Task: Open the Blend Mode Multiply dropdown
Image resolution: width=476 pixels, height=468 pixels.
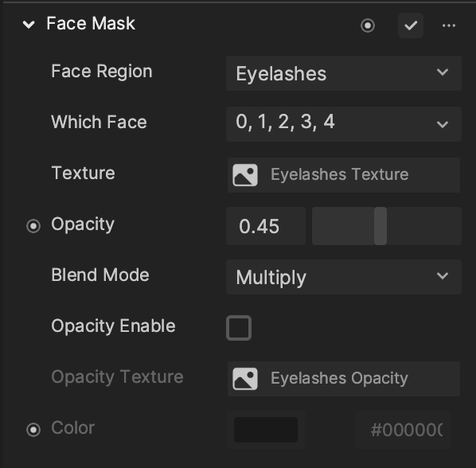Action: (x=344, y=277)
